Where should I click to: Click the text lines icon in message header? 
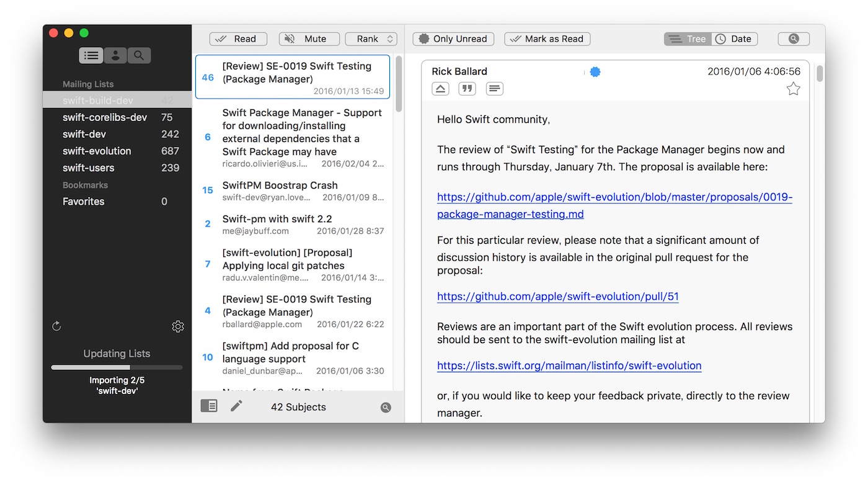pos(494,89)
